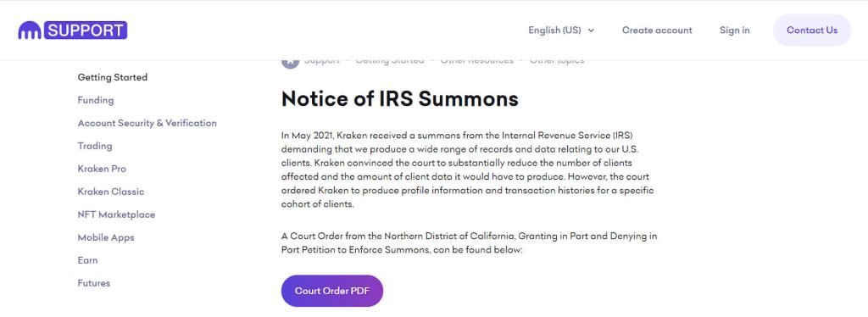
Task: Download the Court Order PDF
Action: coord(332,291)
